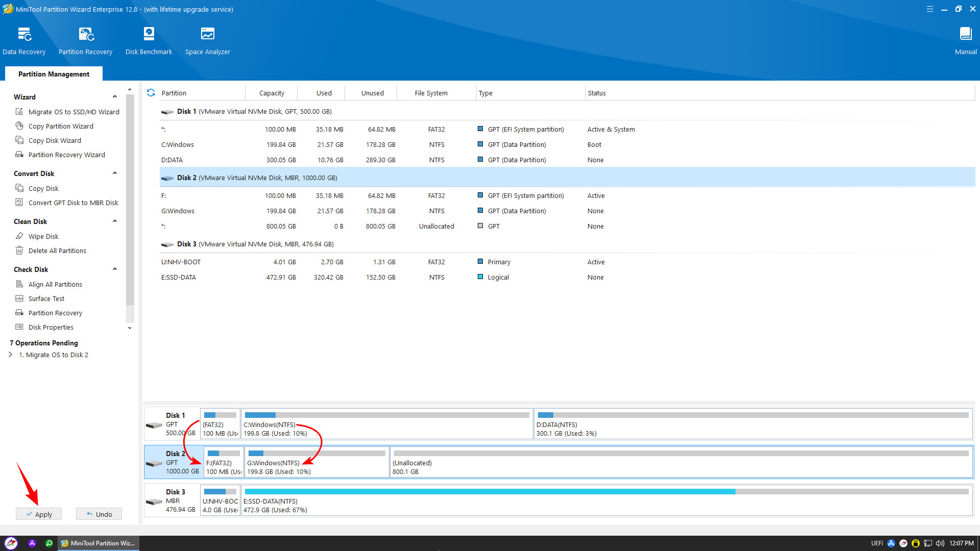Viewport: 980px width, 551px height.
Task: Collapse the Convert Disk section
Action: pos(115,173)
